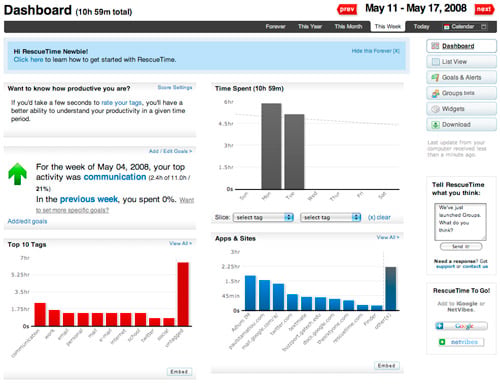Click the Tuesday bar in Time Spent chart
500x385 pixels.
click(294, 152)
